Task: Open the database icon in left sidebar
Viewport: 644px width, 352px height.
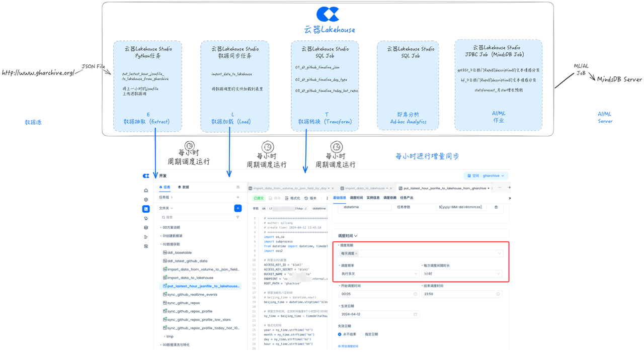Action: pos(146,228)
